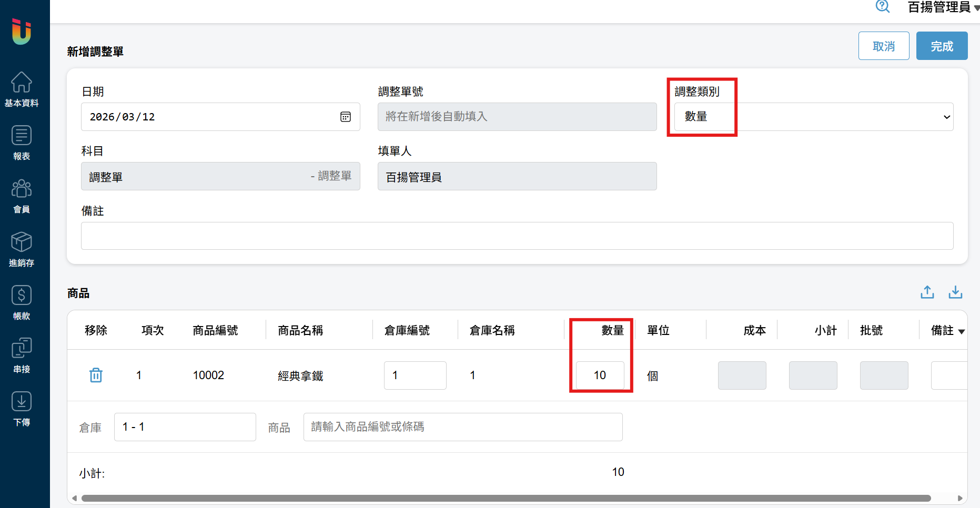The height and width of the screenshot is (508, 980).
Task: Click the 完成 finish button
Action: pos(942,46)
